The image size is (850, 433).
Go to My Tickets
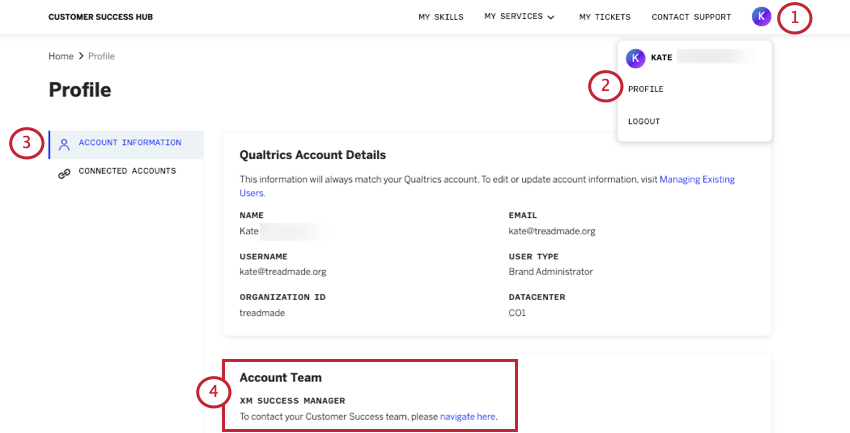[x=605, y=17]
